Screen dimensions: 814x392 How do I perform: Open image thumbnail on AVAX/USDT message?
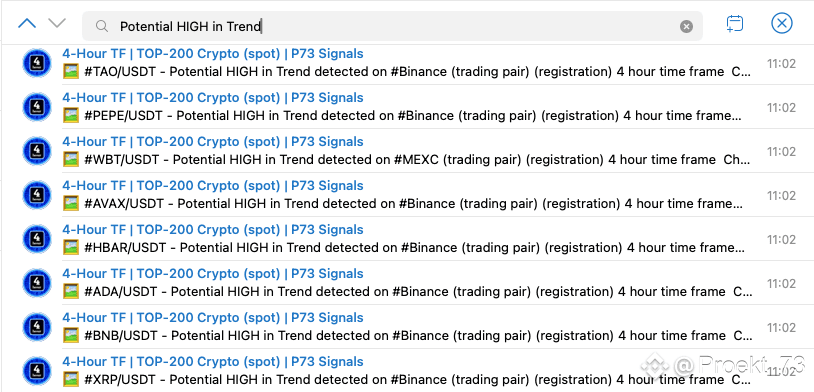tap(71, 204)
